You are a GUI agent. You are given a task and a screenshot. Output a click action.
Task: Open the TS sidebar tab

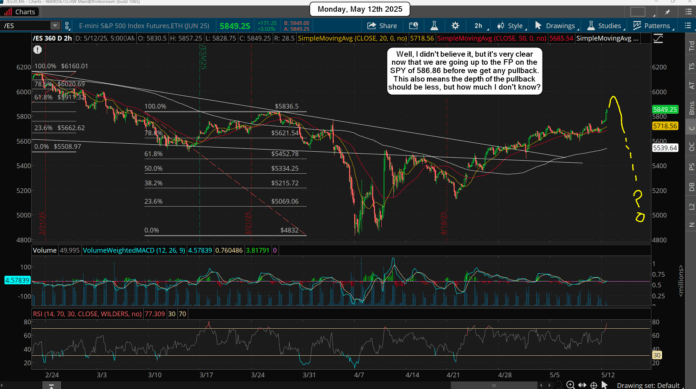click(691, 66)
